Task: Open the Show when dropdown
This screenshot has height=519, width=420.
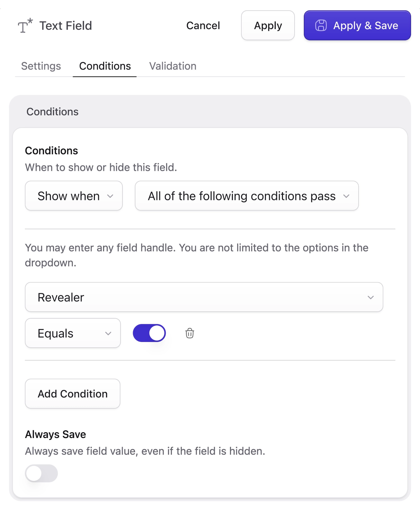Action: [x=73, y=196]
